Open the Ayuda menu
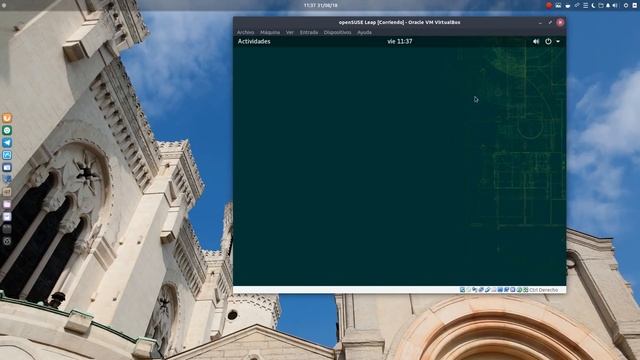 pos(364,32)
